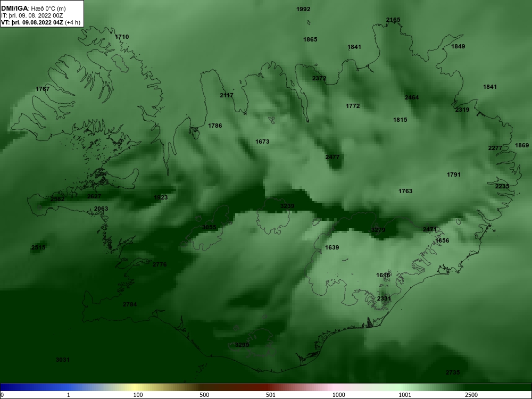Viewport: 532px width, 399px height.
Task: Click the 1639 value on the glacier
Action: pyautogui.click(x=332, y=248)
